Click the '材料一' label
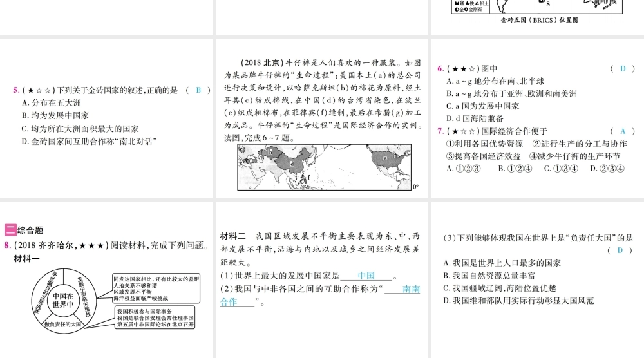 tap(26, 259)
